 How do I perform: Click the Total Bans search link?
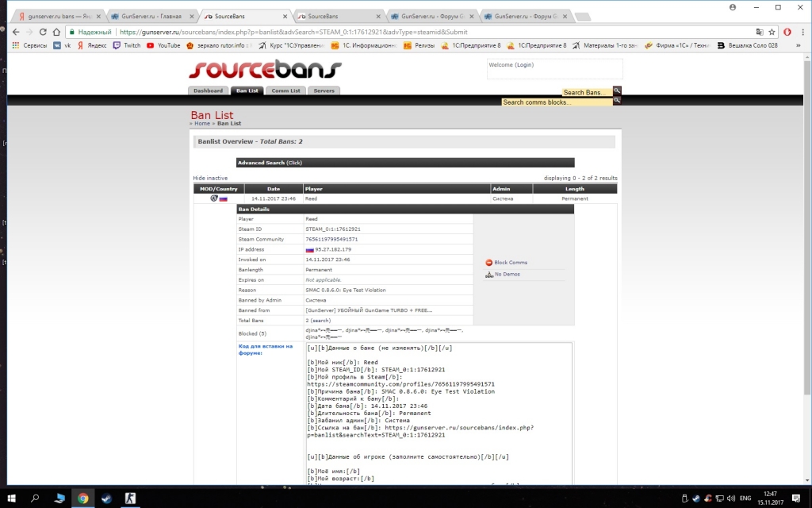click(x=320, y=321)
